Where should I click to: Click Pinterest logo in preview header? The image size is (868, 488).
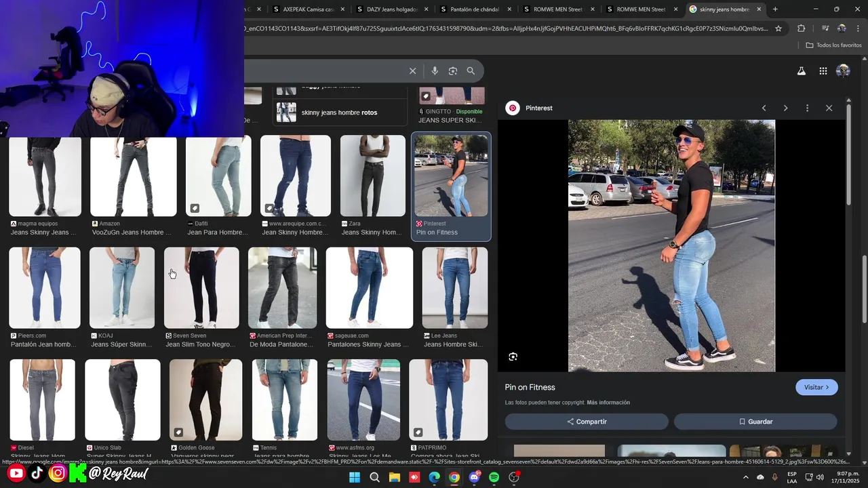(513, 108)
